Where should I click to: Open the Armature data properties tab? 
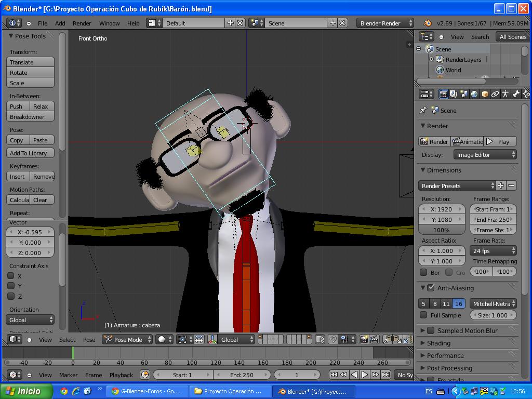505,95
